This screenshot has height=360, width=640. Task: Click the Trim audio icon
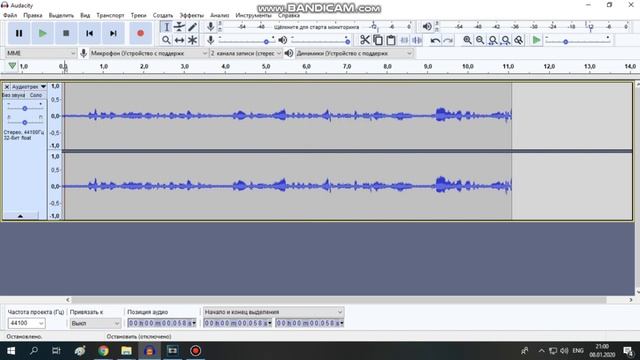click(x=404, y=40)
